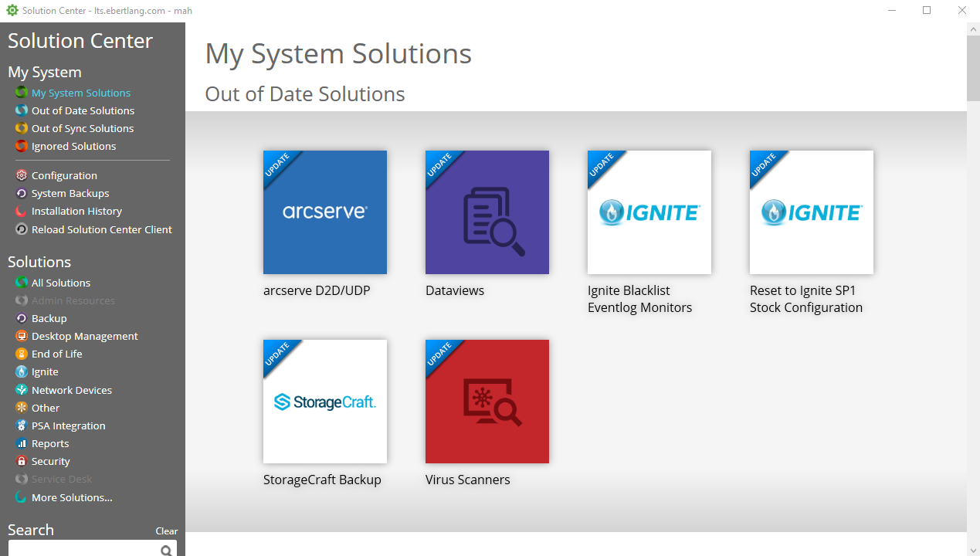The width and height of the screenshot is (980, 556).
Task: Open the arcserve D2D/UDP solution tile
Action: (x=325, y=212)
